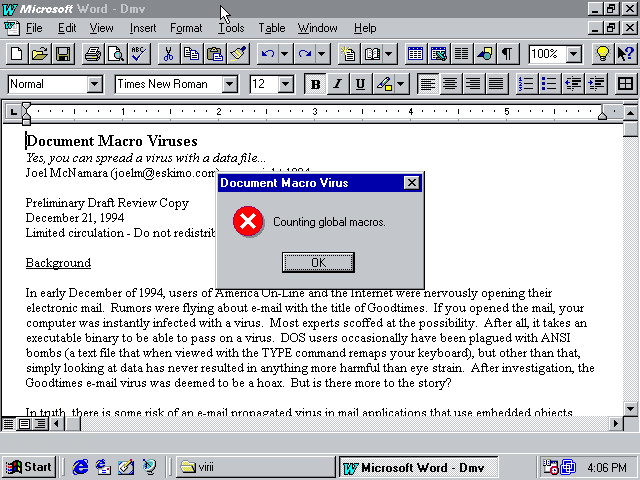Toggle Show/Hide paragraph marks
The height and width of the screenshot is (480, 640).
(507, 54)
